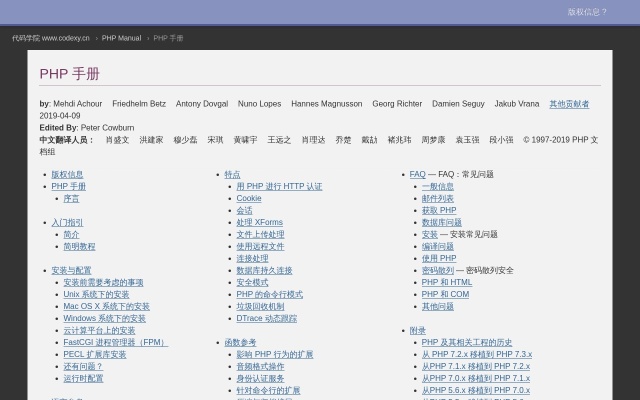Open FastCGI 进程管理器（FPM） link
This screenshot has width=640, height=400.
tap(115, 342)
